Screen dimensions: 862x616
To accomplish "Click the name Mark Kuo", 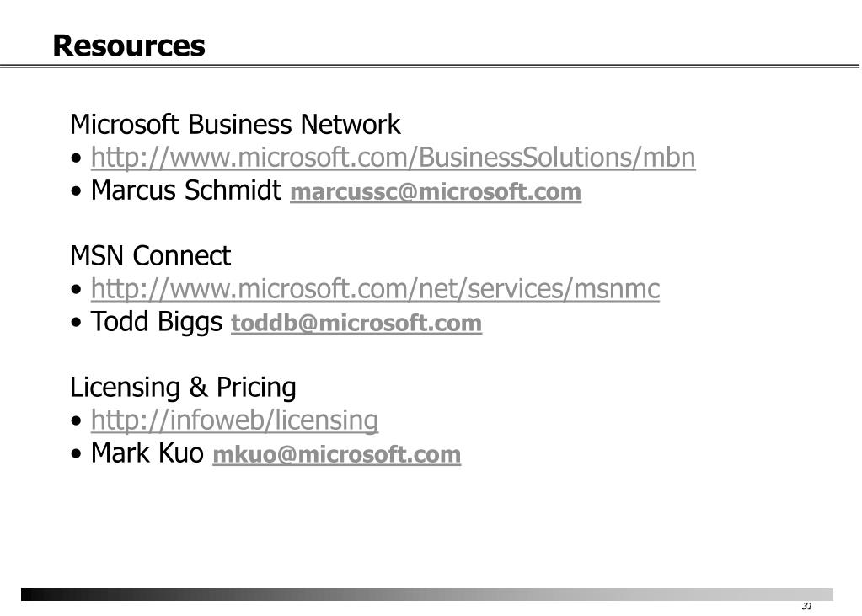I will [x=147, y=453].
